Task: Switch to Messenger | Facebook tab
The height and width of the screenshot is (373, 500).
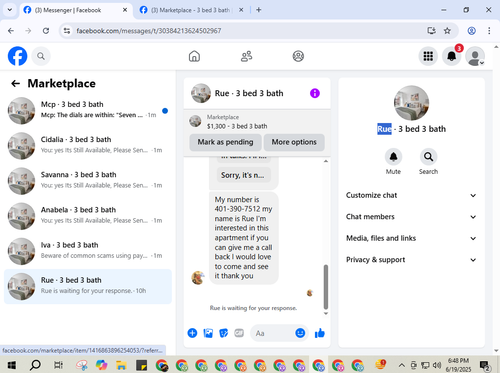Action: [x=75, y=10]
